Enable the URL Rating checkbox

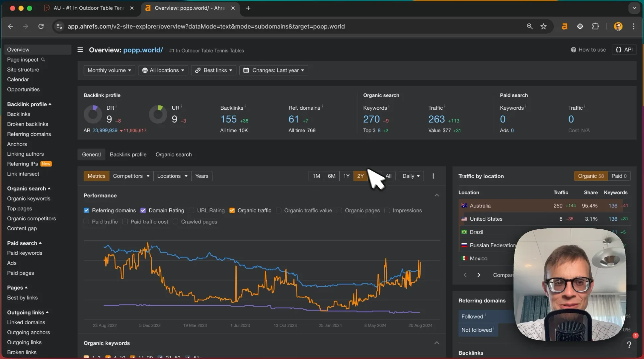coord(192,210)
